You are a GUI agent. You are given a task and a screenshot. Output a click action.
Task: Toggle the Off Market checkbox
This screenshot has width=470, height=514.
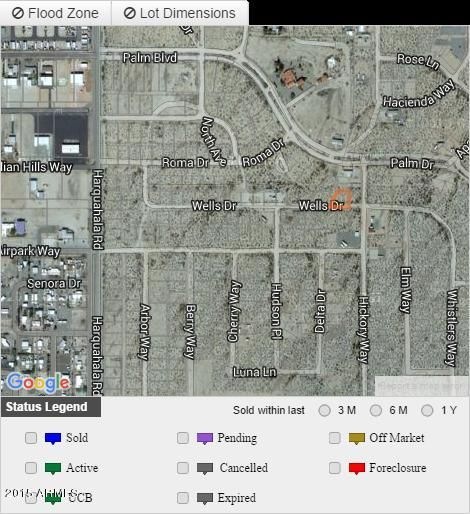click(x=335, y=438)
